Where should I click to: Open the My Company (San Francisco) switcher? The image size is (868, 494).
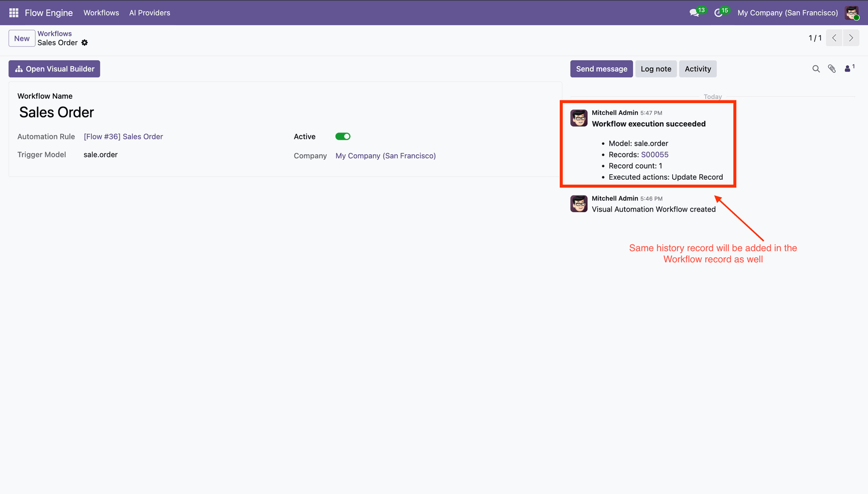pyautogui.click(x=788, y=13)
